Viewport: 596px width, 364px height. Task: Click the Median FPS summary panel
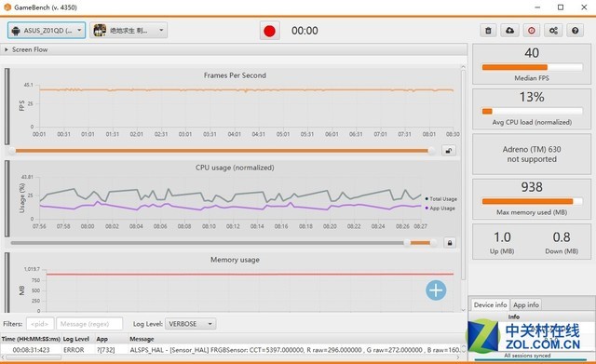[532, 64]
